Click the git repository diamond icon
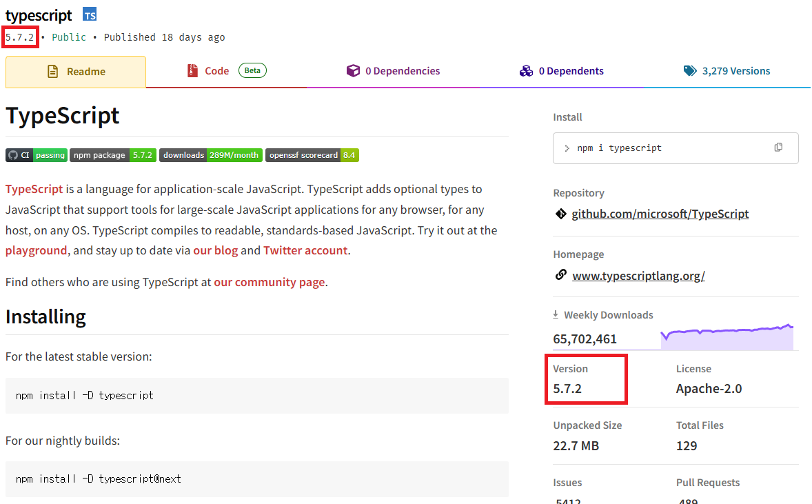Screen dimensions: 812x504 click(x=561, y=214)
